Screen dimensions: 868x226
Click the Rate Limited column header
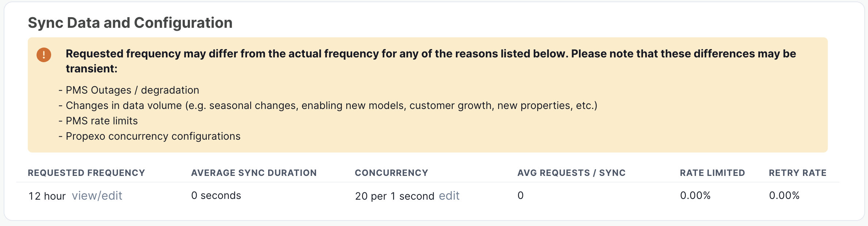click(712, 173)
